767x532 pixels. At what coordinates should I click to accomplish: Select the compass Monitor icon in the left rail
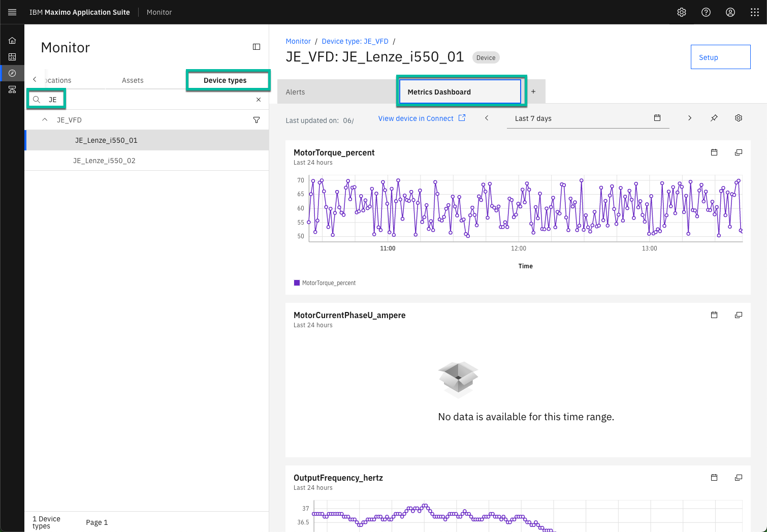[x=12, y=73]
